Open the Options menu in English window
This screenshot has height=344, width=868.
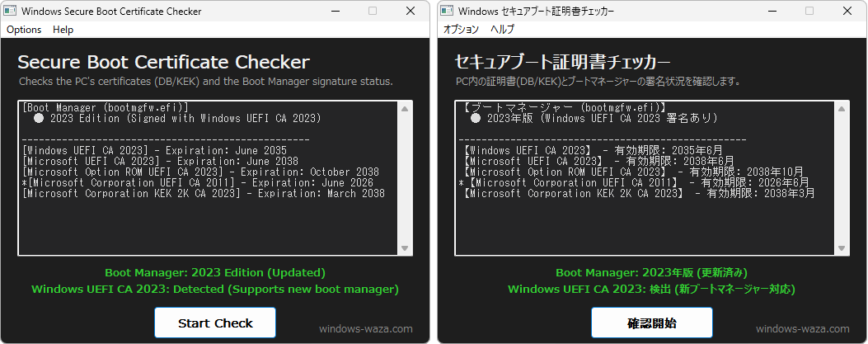pyautogui.click(x=24, y=30)
